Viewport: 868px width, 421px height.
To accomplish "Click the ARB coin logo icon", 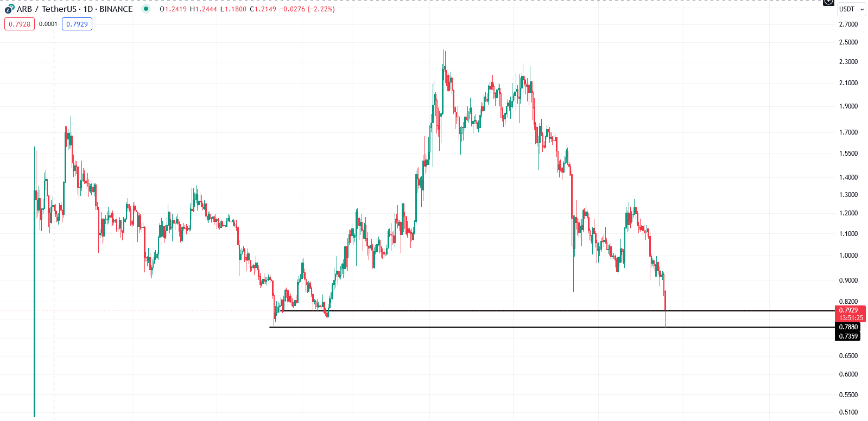I will coord(9,9).
